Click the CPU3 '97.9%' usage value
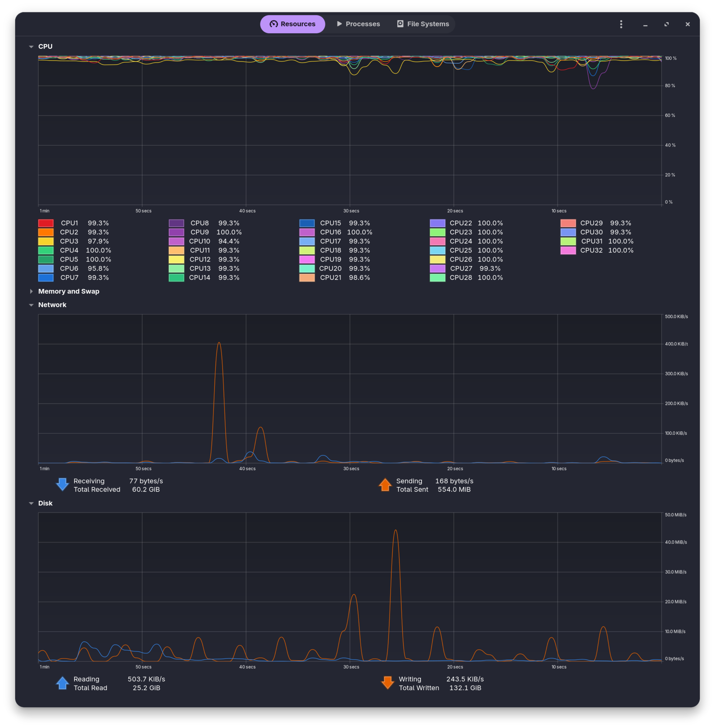Screen dimensions: 715x728 98,241
